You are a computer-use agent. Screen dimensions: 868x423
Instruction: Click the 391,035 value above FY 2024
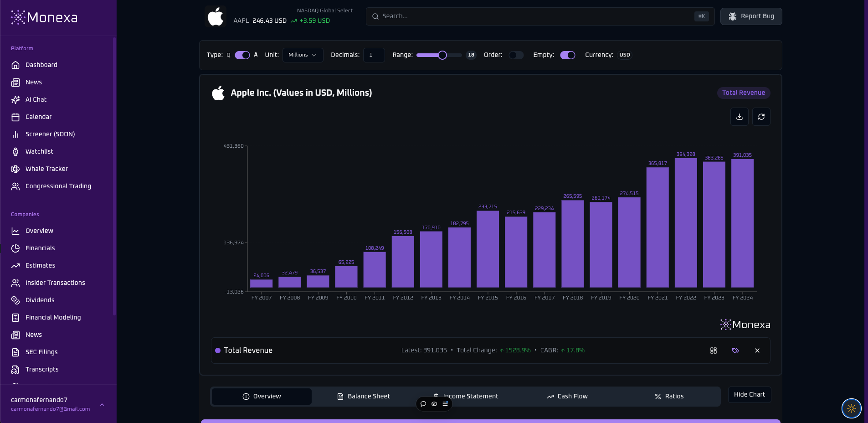pos(743,155)
